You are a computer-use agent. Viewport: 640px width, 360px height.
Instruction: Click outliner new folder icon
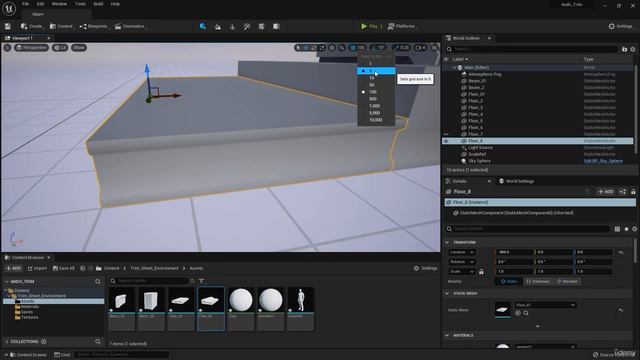click(x=624, y=49)
